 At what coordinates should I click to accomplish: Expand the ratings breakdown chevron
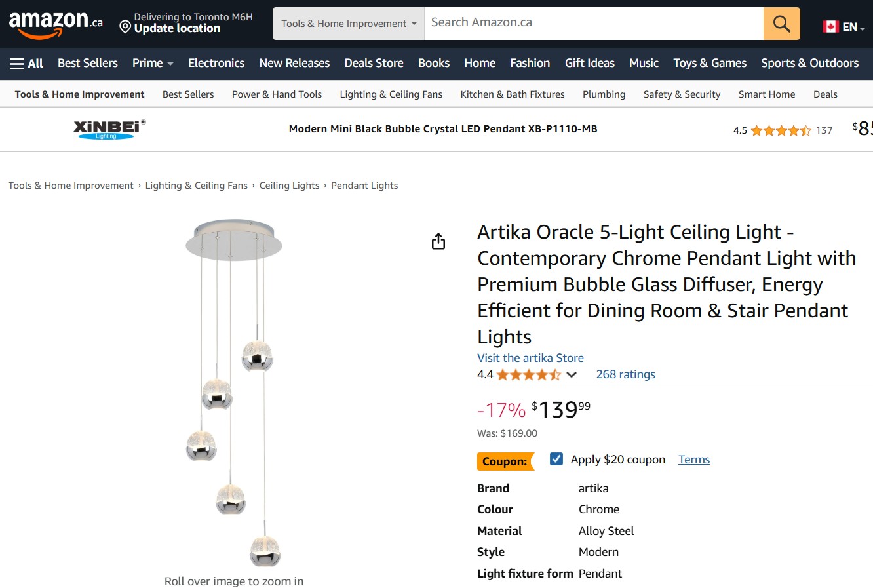click(572, 375)
